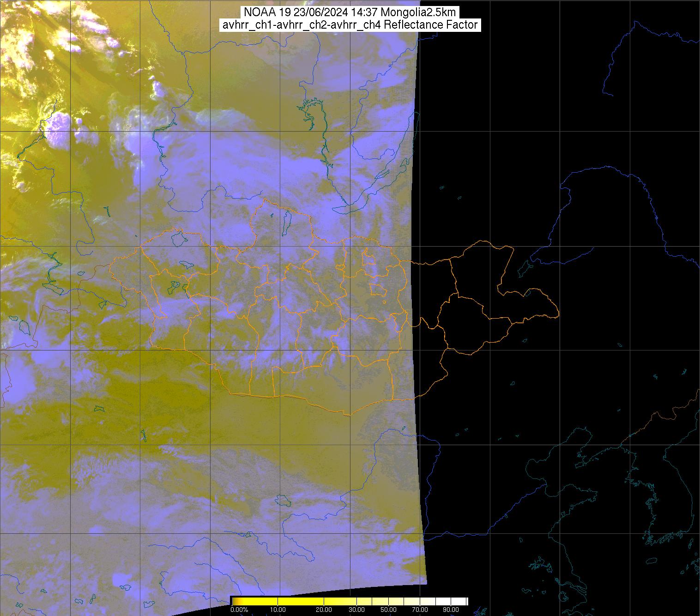This screenshot has width=700, height=616.
Task: Click the 10.00 label on the color scale
Action: tap(278, 610)
